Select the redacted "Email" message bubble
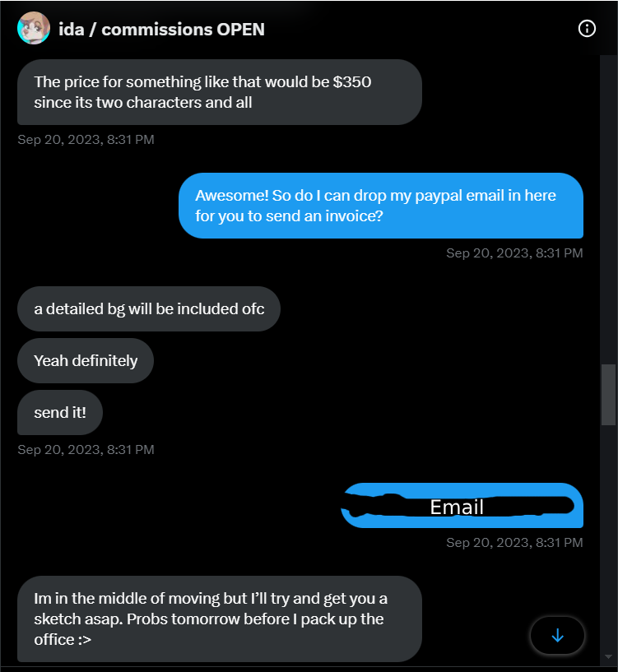 pos(462,506)
